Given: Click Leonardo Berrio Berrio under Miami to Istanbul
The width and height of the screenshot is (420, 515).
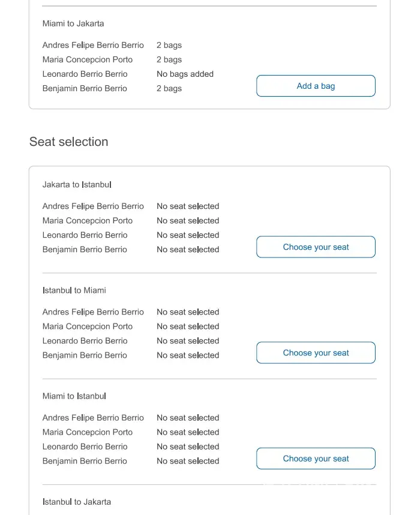Looking at the screenshot, I should pos(85,447).
